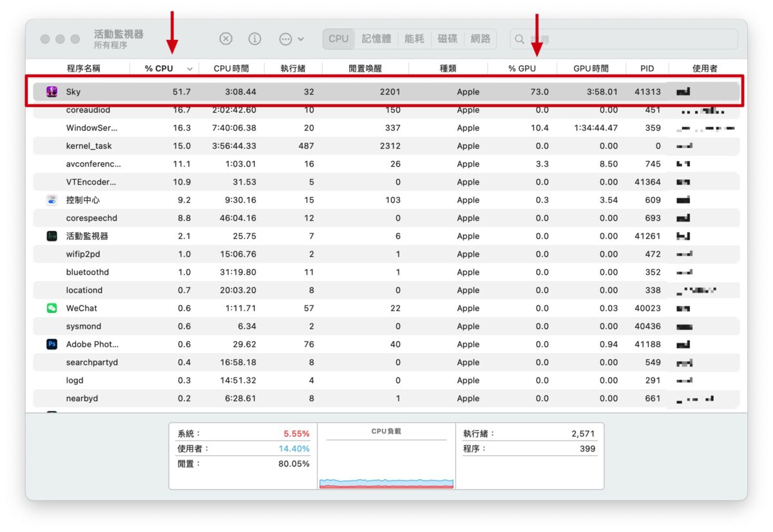The width and height of the screenshot is (773, 532).
Task: Switch to the 能耗 tab
Action: point(414,39)
